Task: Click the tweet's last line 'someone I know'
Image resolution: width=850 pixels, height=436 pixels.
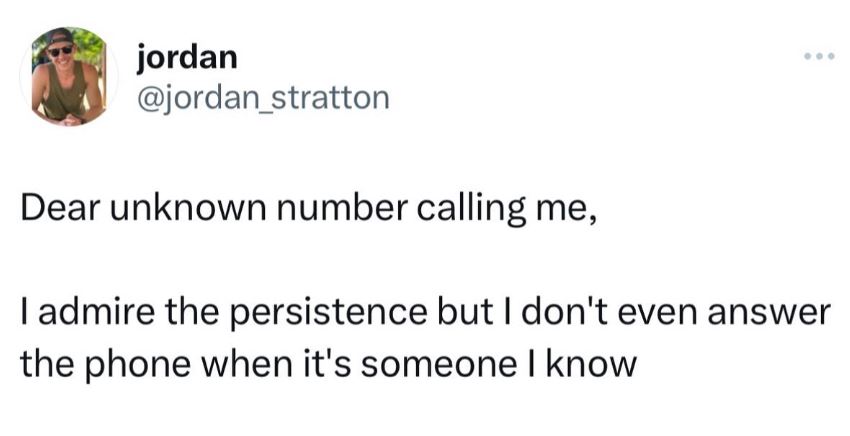Action: (x=498, y=363)
